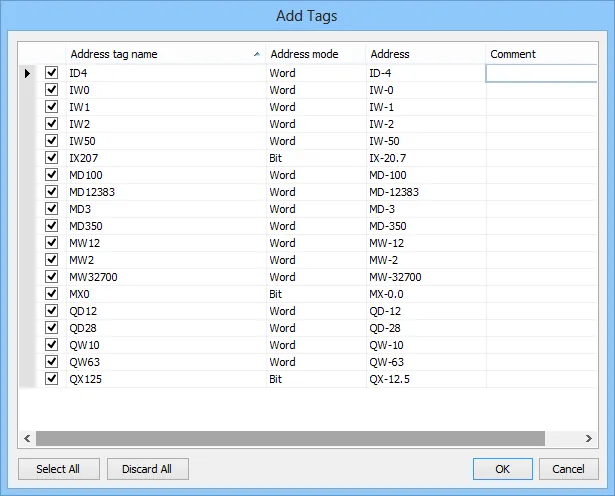Screen dimensions: 615x496
Task: Click the row header of IW2
Action: point(27,124)
